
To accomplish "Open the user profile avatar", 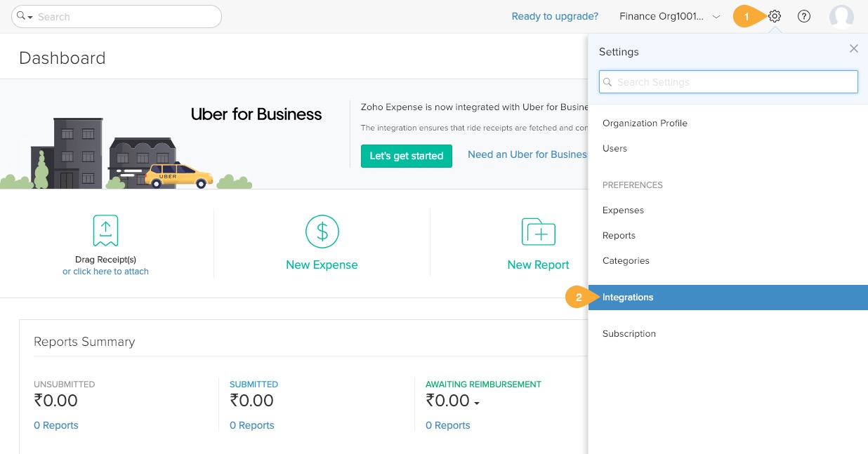I will [841, 16].
